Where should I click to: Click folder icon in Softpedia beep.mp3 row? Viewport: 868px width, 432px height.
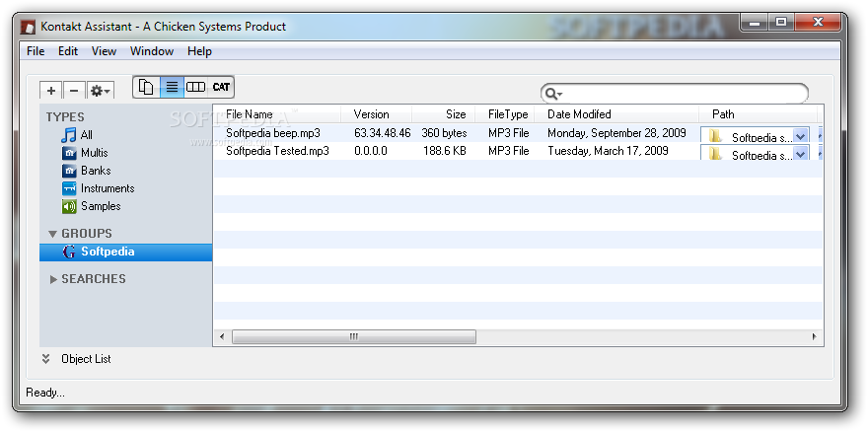715,136
